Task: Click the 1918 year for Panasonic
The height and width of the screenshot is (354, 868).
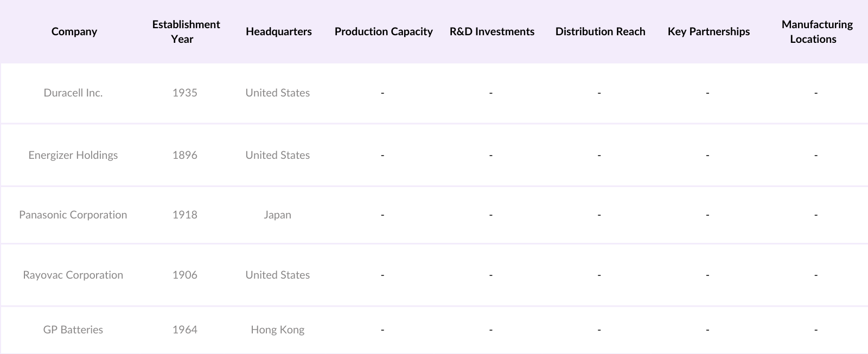Action: click(185, 215)
